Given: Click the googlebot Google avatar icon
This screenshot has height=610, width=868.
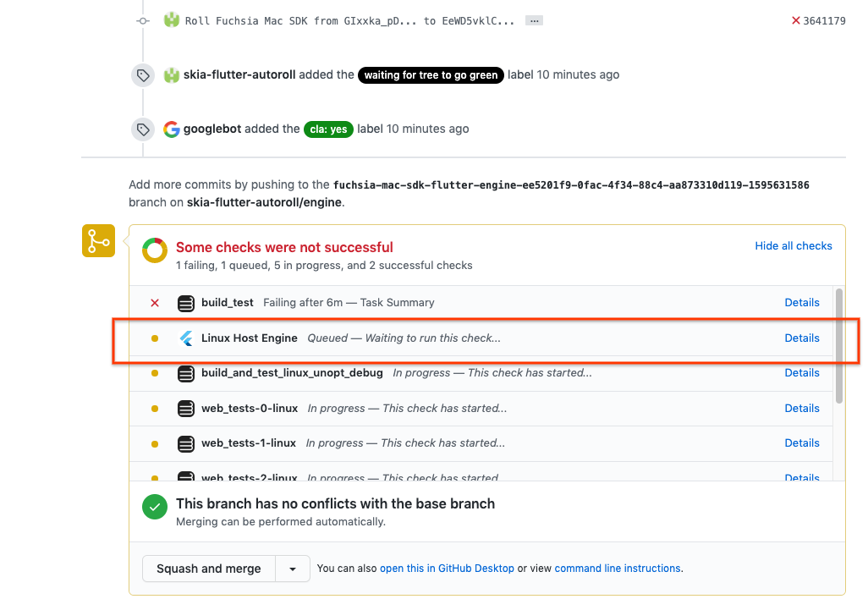Looking at the screenshot, I should pyautogui.click(x=171, y=129).
